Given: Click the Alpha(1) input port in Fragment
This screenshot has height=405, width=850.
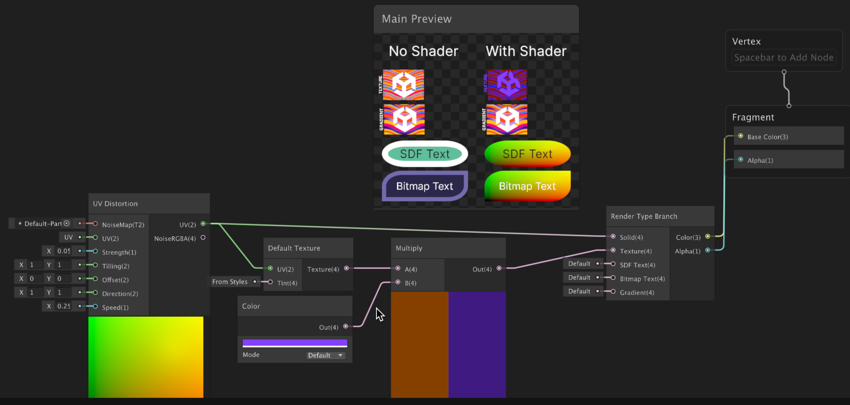Looking at the screenshot, I should click(741, 160).
